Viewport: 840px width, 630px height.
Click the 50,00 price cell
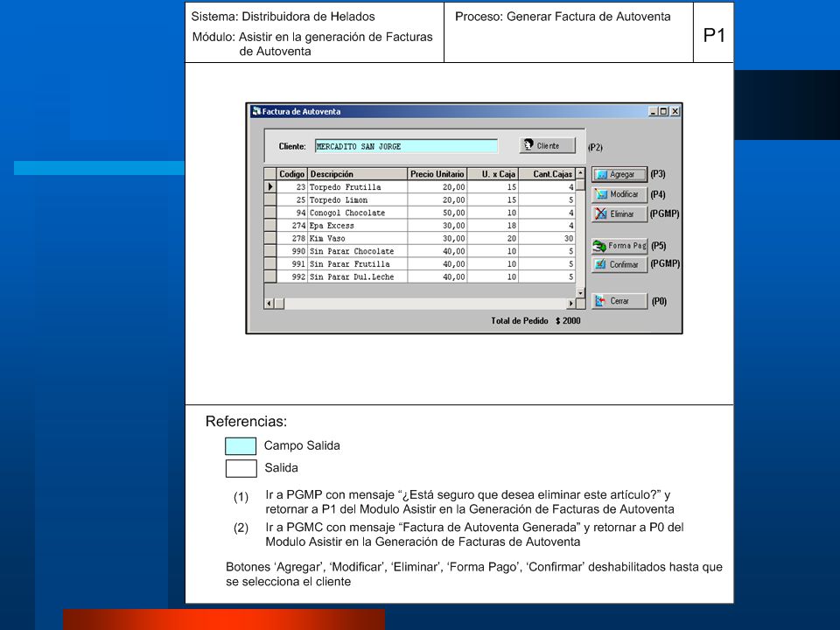coord(437,213)
